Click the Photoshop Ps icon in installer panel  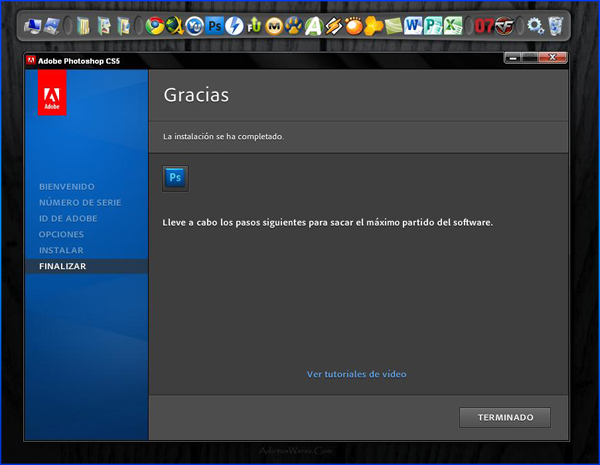[175, 178]
